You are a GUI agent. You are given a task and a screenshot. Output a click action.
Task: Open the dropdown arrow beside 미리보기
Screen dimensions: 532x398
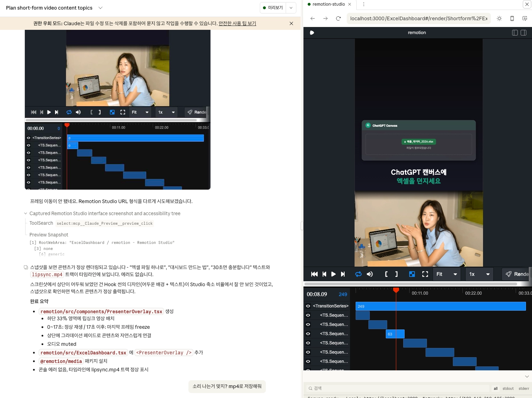coord(291,8)
